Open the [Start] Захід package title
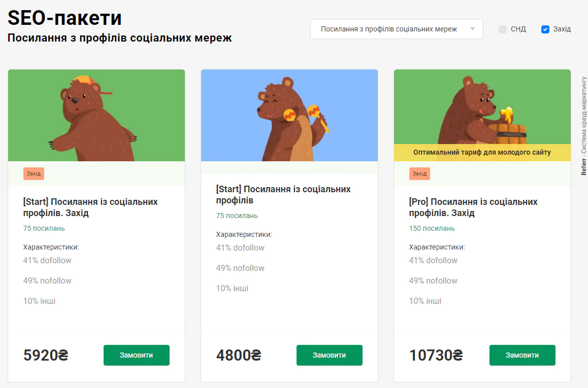The height and width of the screenshot is (388, 588). pos(90,207)
